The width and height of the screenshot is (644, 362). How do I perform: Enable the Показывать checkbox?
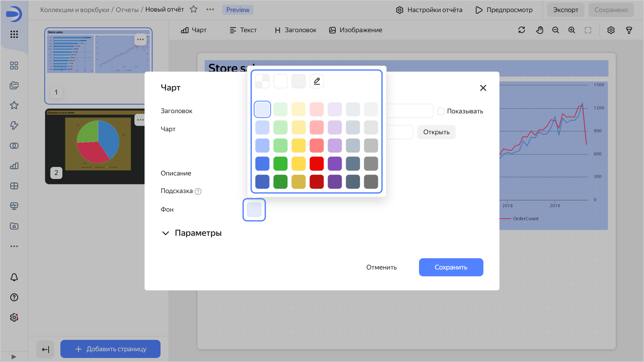(441, 111)
